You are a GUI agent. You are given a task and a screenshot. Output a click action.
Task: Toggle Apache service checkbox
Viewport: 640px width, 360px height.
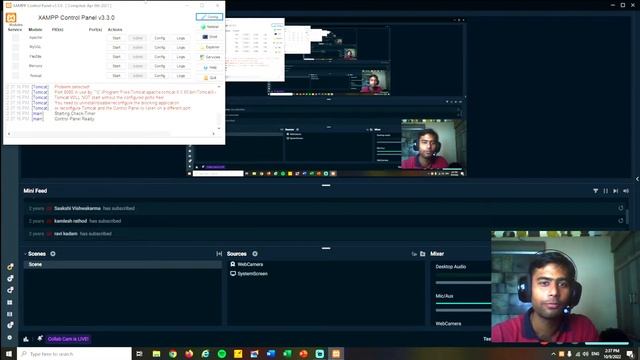click(16, 38)
